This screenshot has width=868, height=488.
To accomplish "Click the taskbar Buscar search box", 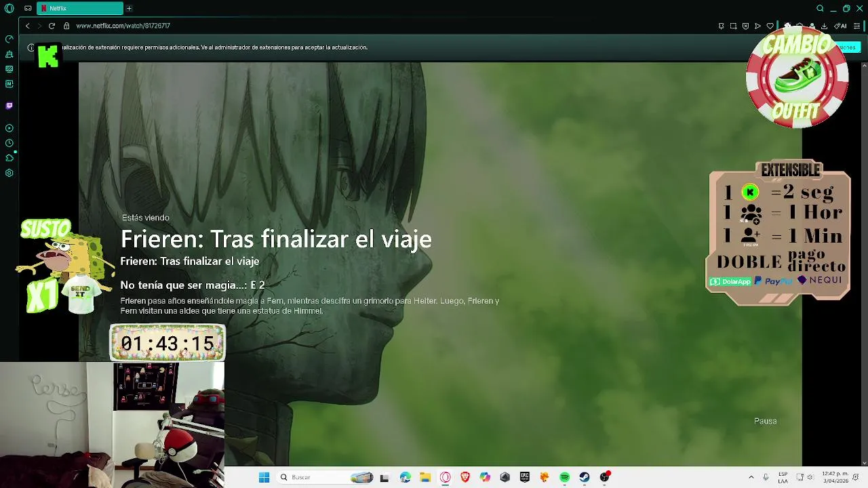I will 325,477.
